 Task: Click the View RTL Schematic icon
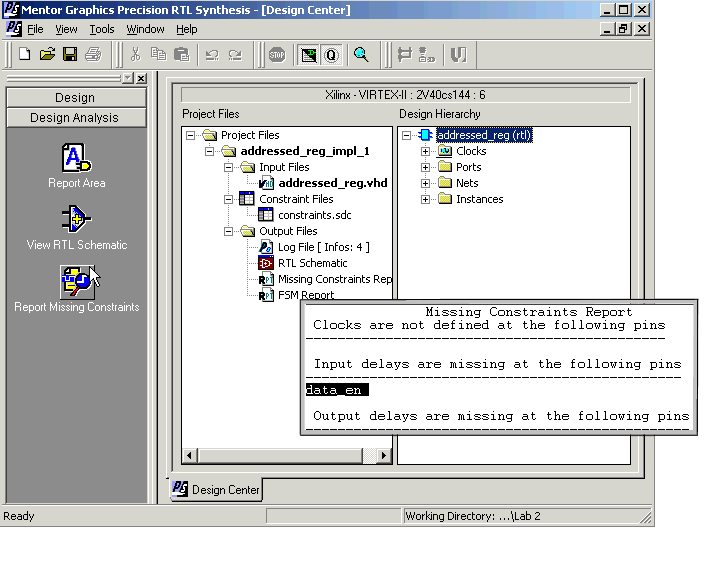pyautogui.click(x=76, y=219)
